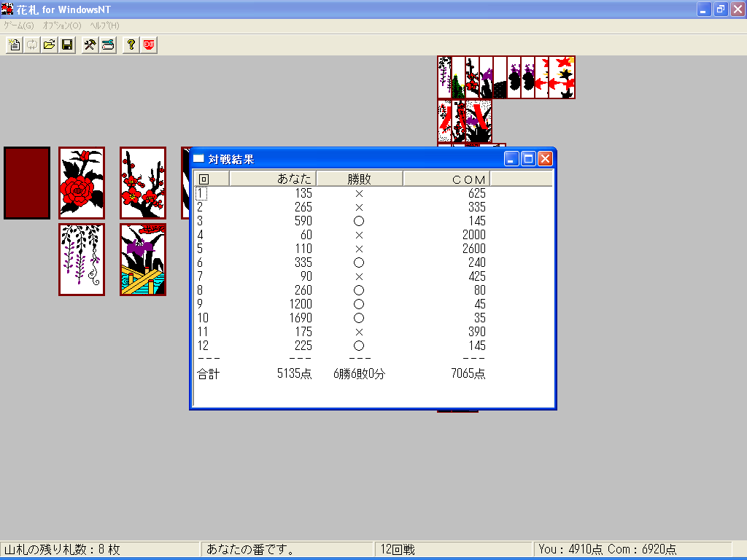This screenshot has height=560, width=747.
Task: Open settings via hammer tools icon
Action: [x=90, y=44]
